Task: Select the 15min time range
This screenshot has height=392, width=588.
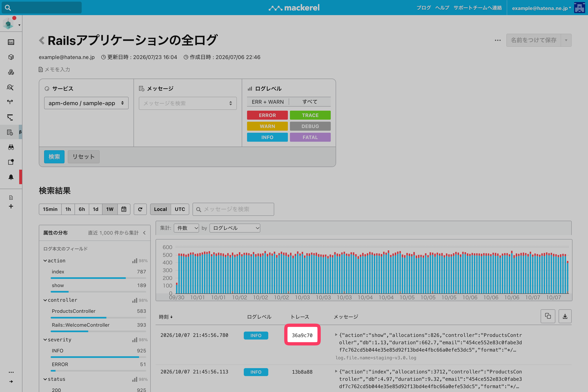Action: point(50,209)
